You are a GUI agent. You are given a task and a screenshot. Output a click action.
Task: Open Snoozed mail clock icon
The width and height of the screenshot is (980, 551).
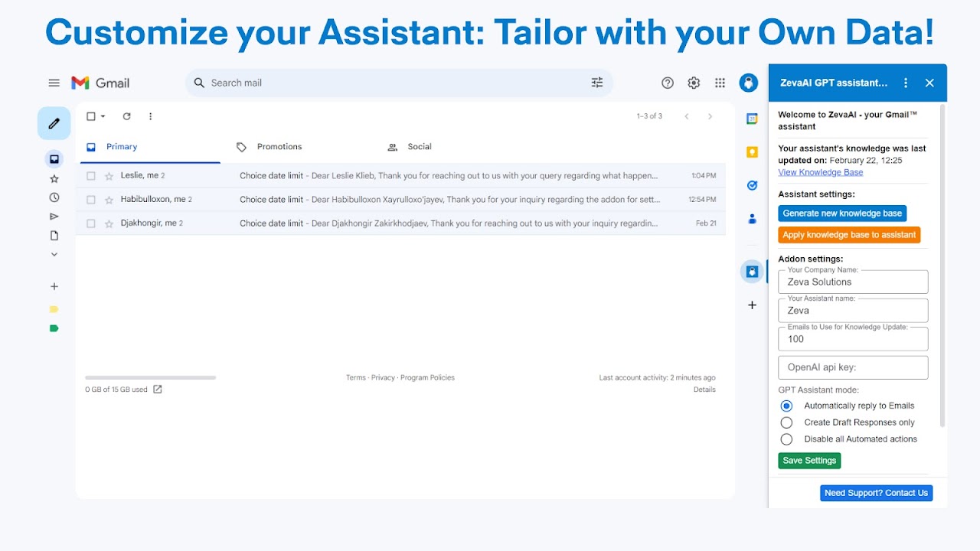[54, 197]
